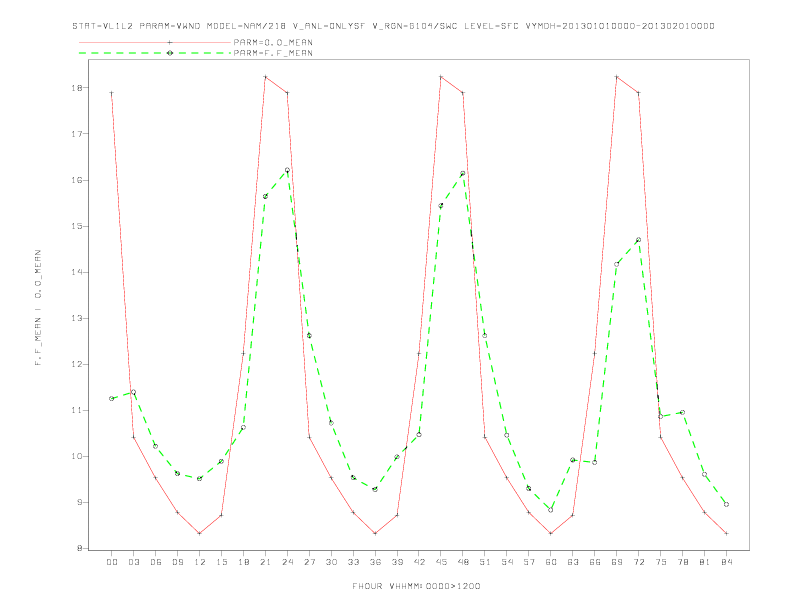The width and height of the screenshot is (792, 612).
Task: Click x-axis tick label 30
Action: [331, 562]
